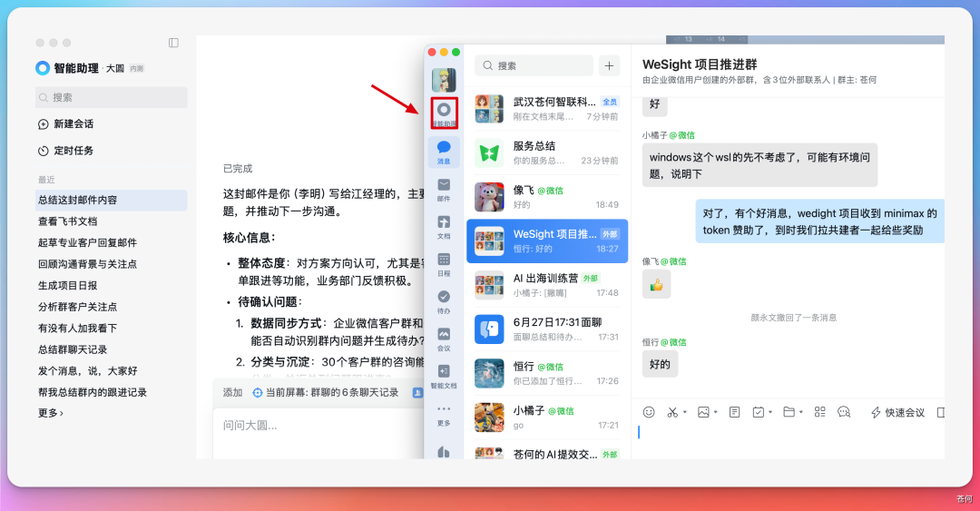980x511 pixels.
Task: Select 总结这封邮件内容 conversation
Action: click(x=112, y=201)
